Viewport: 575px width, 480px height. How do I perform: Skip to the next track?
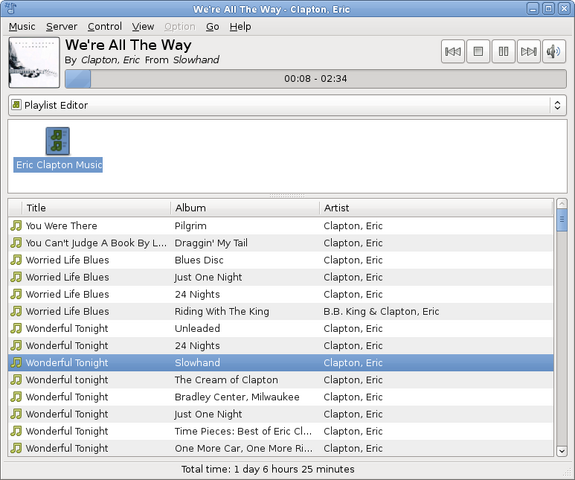coord(529,51)
